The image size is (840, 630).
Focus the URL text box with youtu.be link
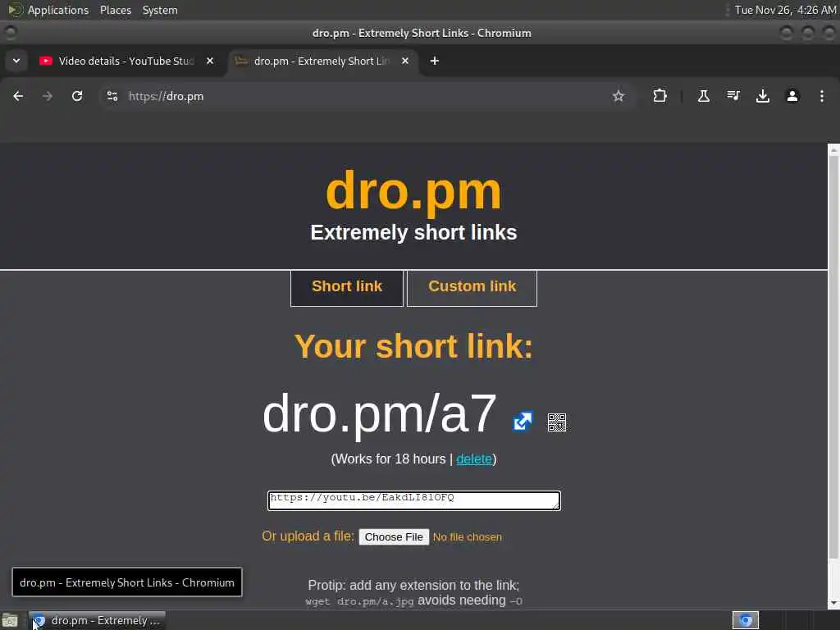[414, 500]
